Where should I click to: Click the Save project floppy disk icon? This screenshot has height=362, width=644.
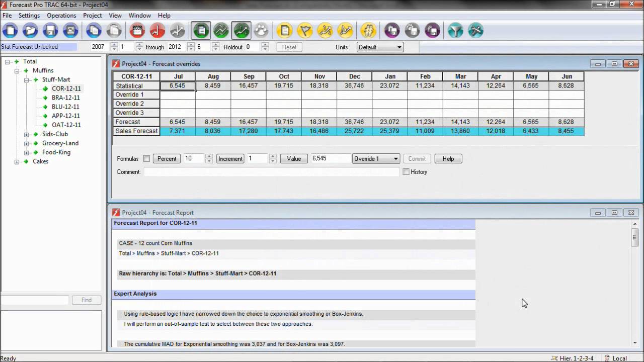coord(50,31)
